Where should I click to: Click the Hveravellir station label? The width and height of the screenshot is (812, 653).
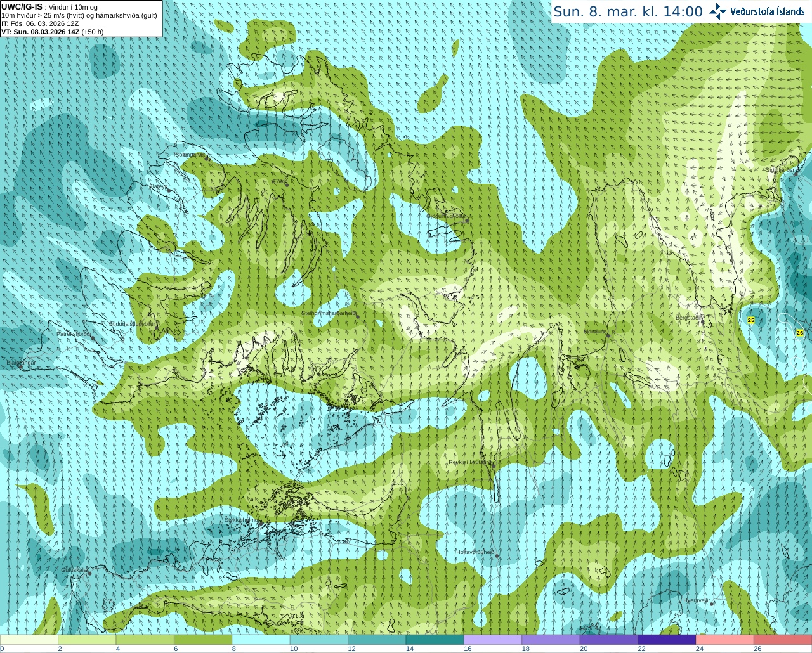[696, 600]
